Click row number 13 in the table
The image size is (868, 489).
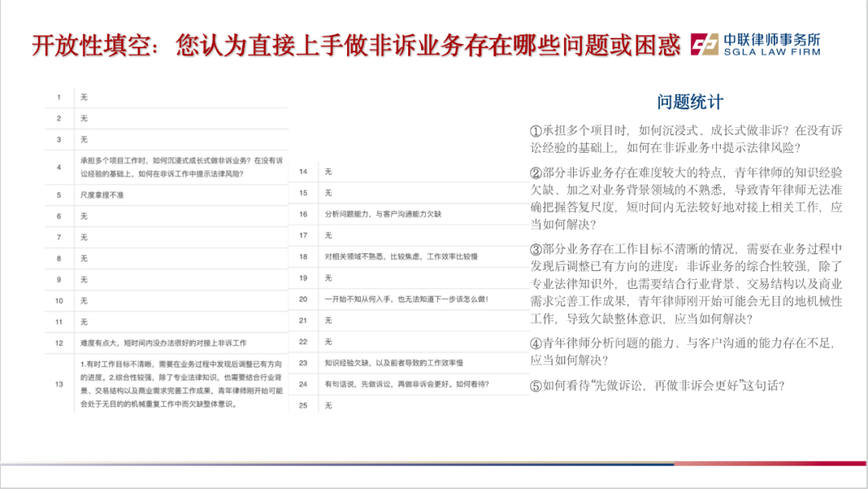point(59,384)
